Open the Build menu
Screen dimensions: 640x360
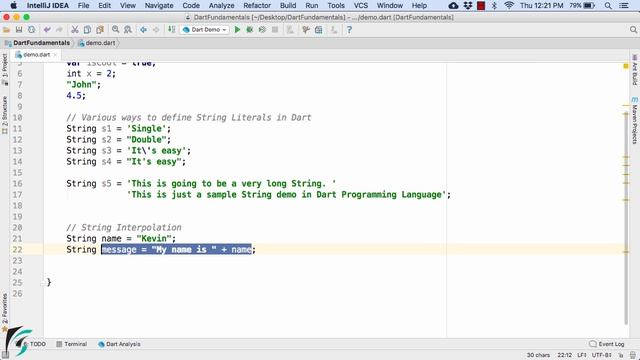coord(288,5)
